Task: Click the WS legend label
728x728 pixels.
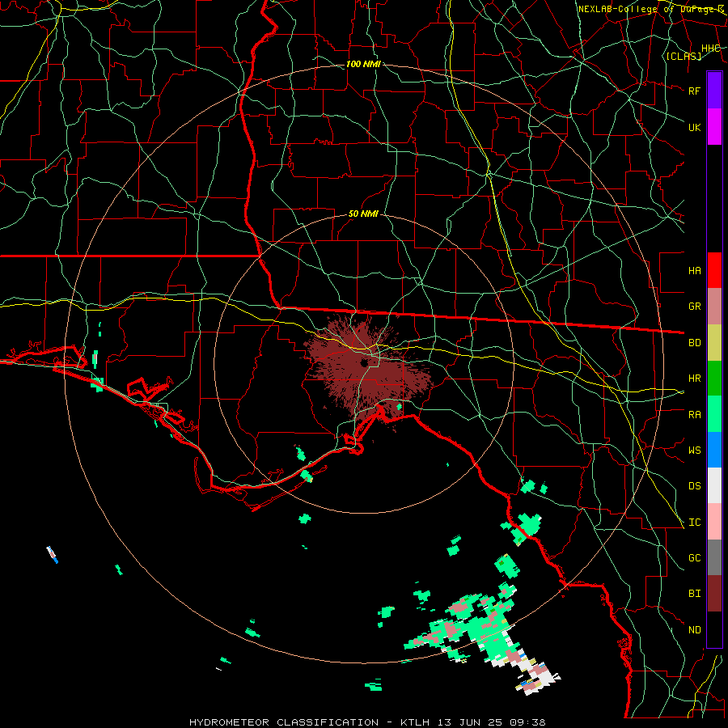Action: 694,451
